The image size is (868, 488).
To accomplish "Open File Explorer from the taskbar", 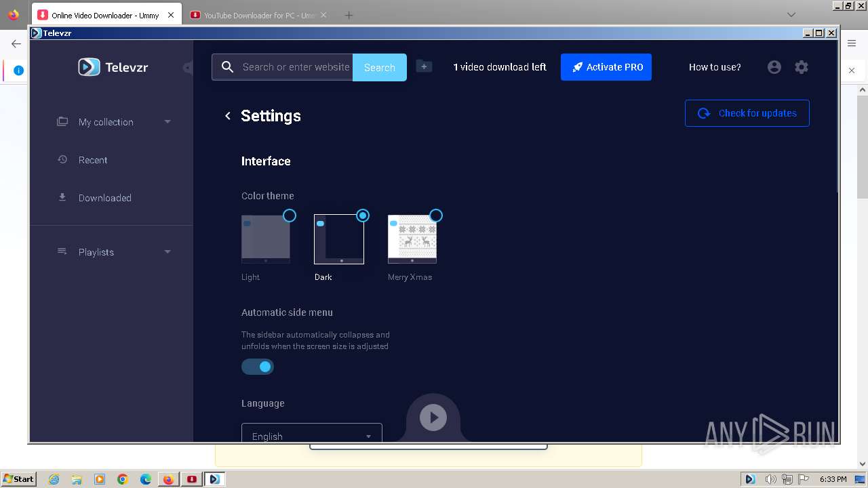I will point(77,479).
